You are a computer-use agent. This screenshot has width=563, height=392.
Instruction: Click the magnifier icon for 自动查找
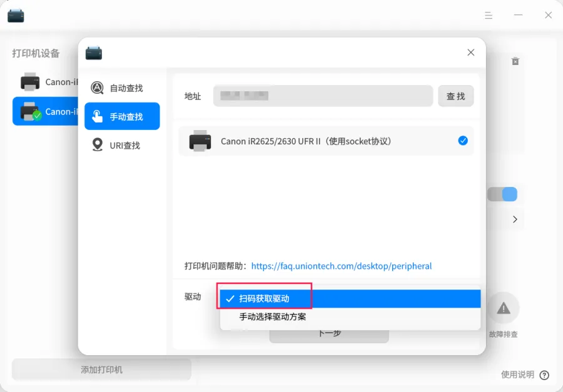click(97, 88)
